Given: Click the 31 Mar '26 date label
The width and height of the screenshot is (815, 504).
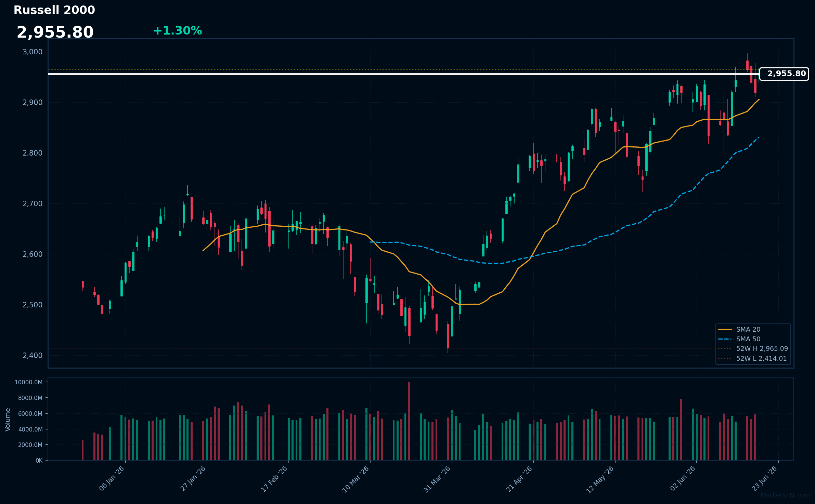Looking at the screenshot, I should [x=437, y=479].
